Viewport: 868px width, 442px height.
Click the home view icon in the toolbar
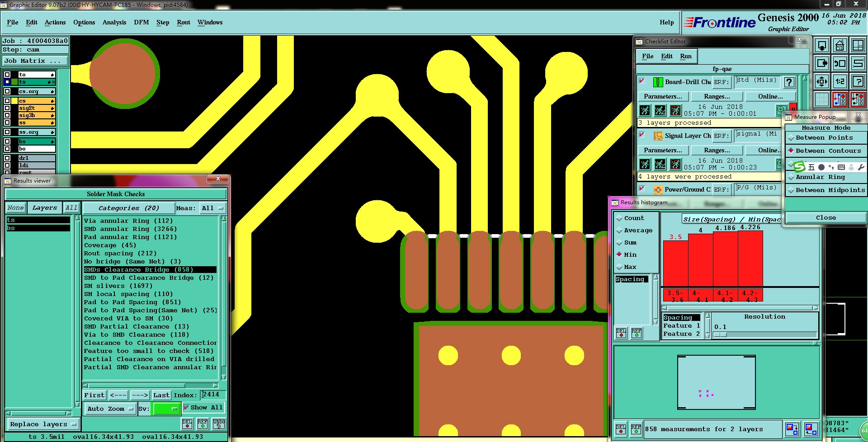(840, 45)
